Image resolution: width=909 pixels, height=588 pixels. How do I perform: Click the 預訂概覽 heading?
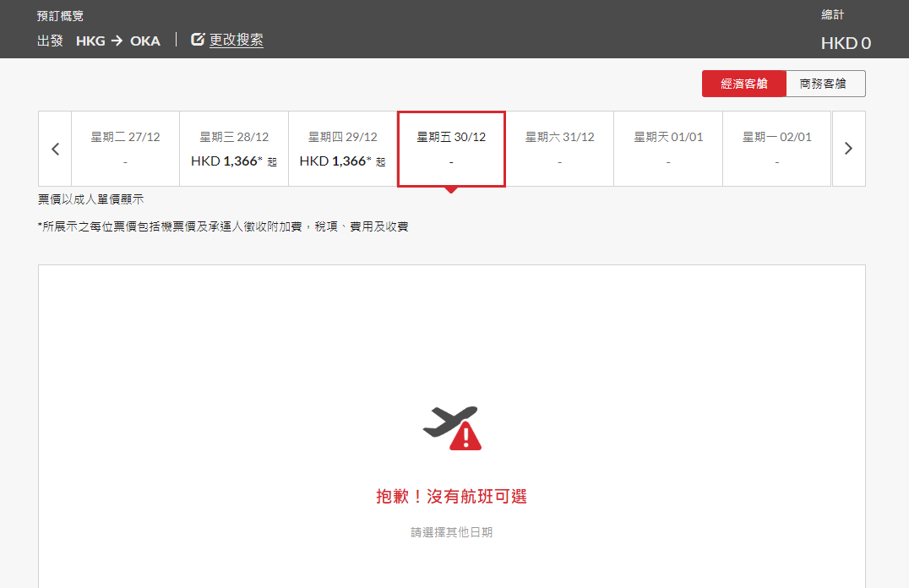tap(60, 16)
